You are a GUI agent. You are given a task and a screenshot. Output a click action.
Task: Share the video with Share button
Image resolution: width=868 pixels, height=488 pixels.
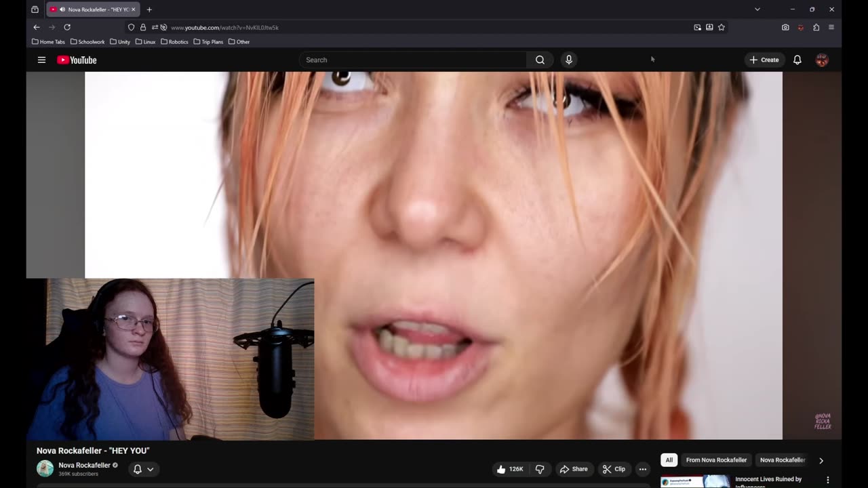(x=574, y=469)
